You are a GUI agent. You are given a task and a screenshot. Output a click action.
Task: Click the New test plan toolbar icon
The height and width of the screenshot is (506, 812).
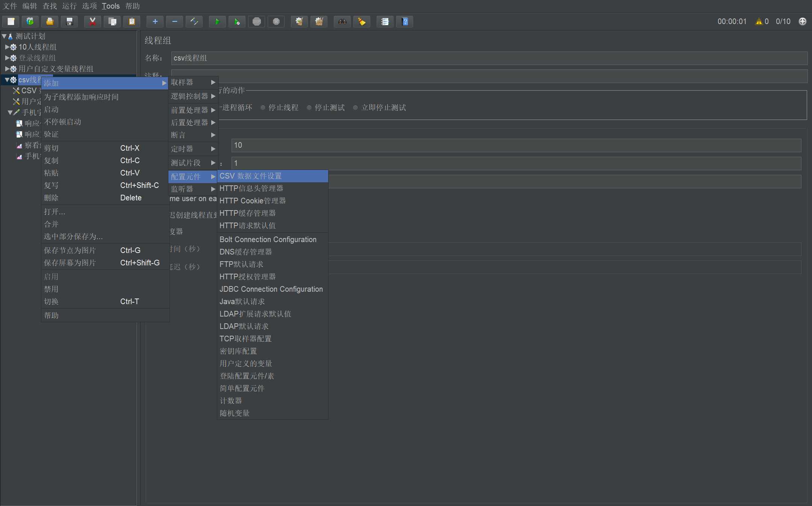pyautogui.click(x=11, y=21)
